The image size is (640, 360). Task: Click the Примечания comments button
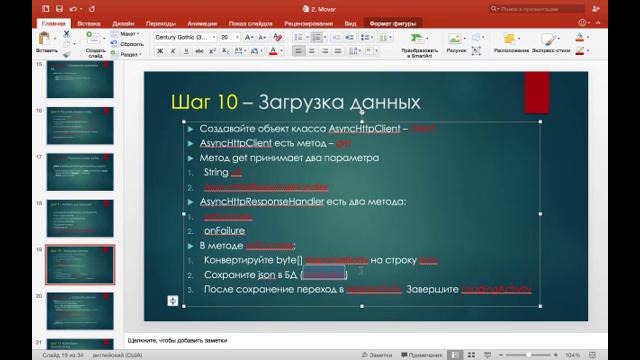[422, 355]
